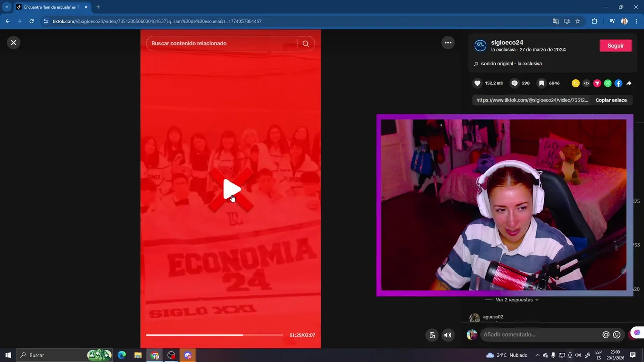
Task: Like the video with the heart icon
Action: [x=477, y=83]
